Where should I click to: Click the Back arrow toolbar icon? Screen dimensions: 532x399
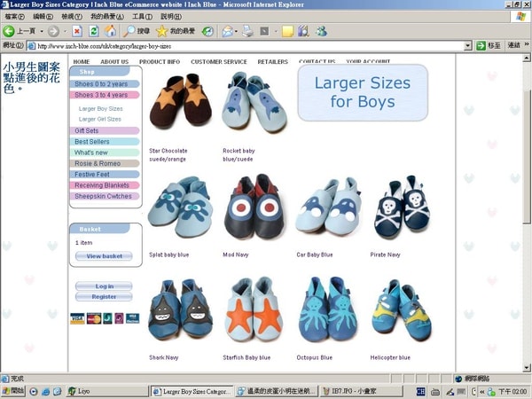point(9,31)
